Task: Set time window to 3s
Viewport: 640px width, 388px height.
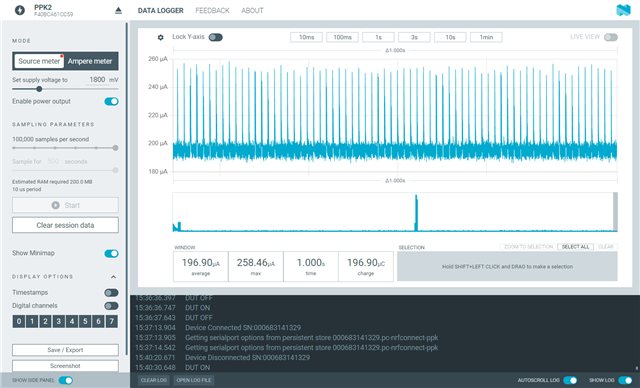Action: tap(414, 37)
